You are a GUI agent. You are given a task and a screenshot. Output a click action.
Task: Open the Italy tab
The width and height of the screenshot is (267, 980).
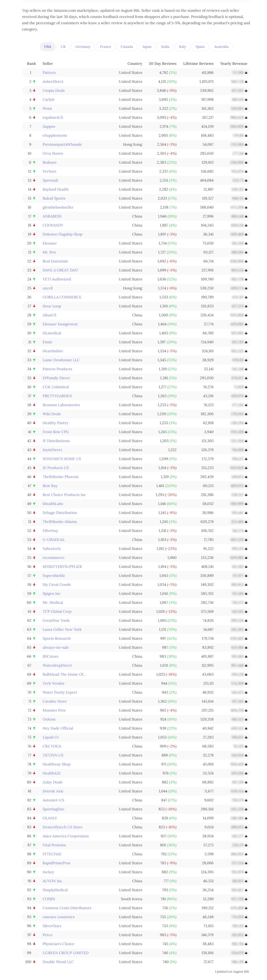pyautogui.click(x=183, y=47)
